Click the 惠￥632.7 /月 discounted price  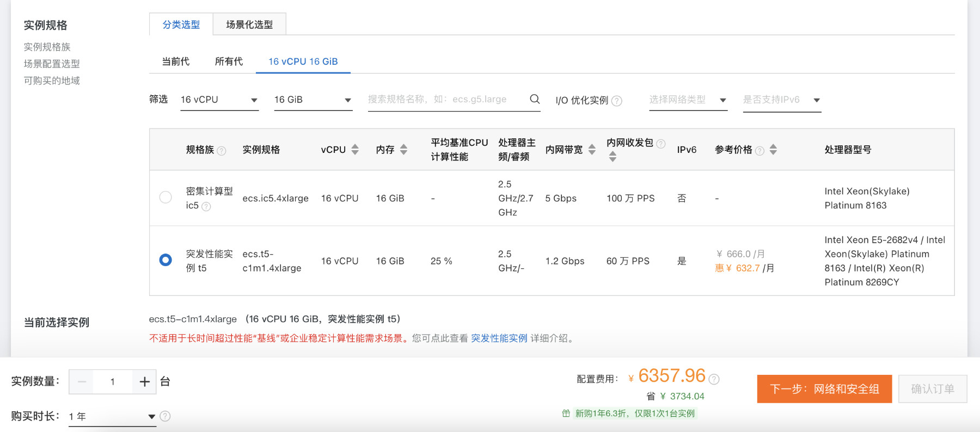click(744, 268)
